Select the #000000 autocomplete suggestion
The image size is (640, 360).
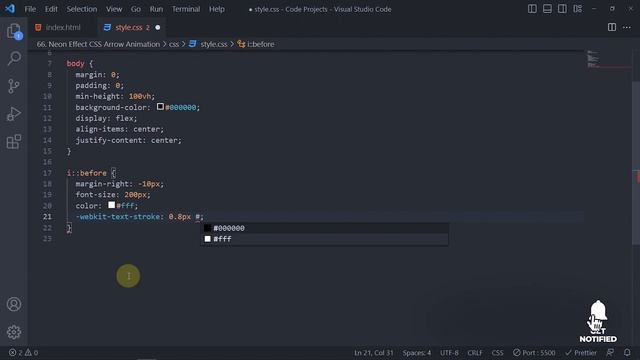(x=324, y=228)
